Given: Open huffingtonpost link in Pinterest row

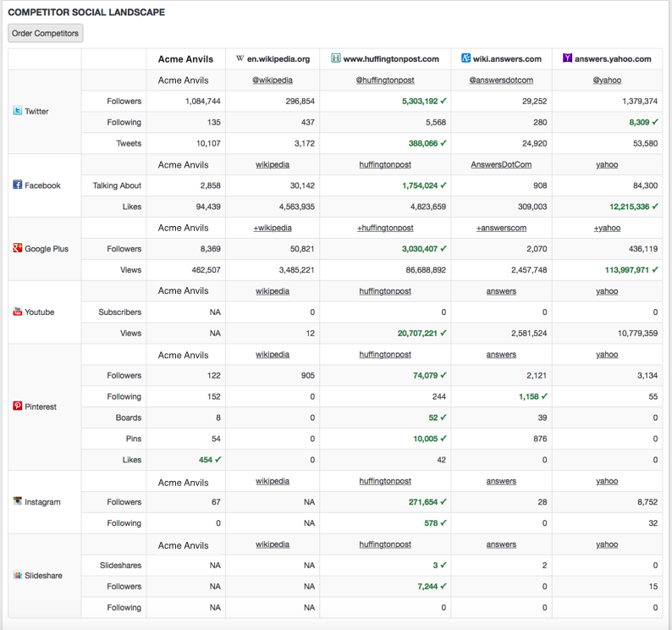Looking at the screenshot, I should coord(385,355).
